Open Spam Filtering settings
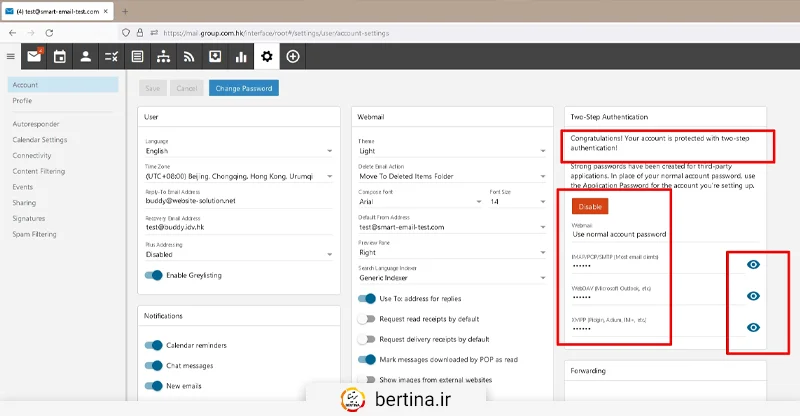 coord(34,234)
